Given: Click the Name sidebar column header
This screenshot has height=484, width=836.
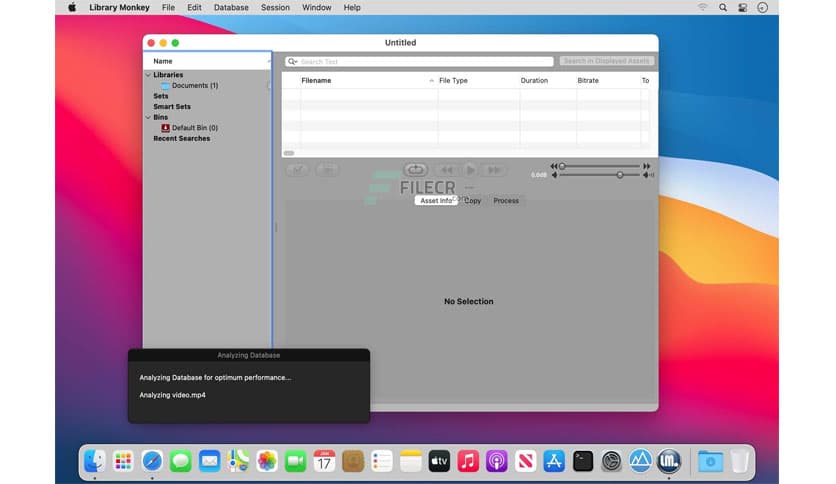Looking at the screenshot, I should coord(208,61).
